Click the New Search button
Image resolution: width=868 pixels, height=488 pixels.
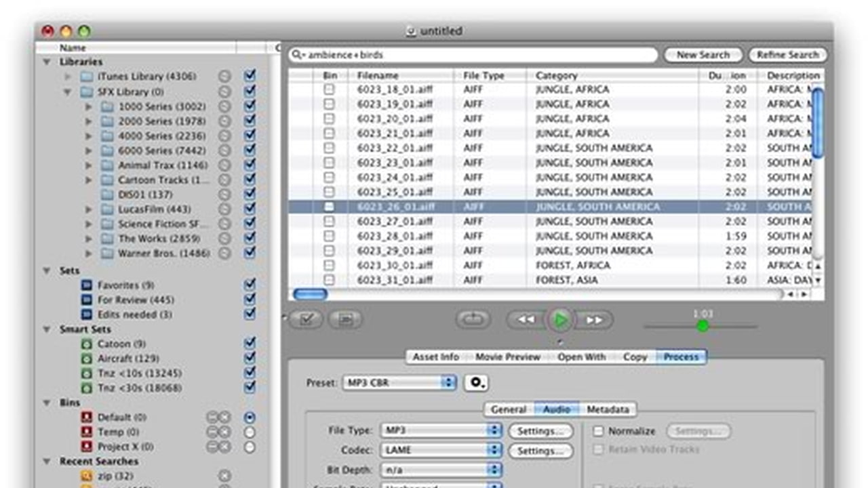(x=703, y=55)
